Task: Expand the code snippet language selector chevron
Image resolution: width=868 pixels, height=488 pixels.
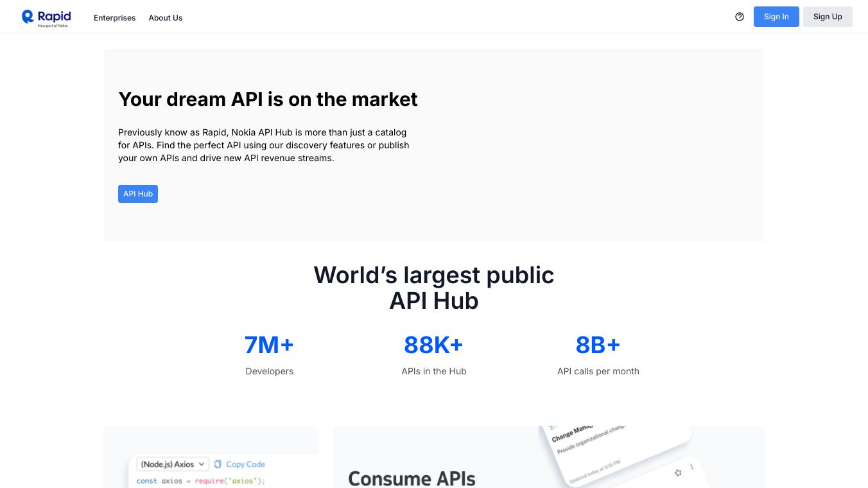Action: pos(201,464)
